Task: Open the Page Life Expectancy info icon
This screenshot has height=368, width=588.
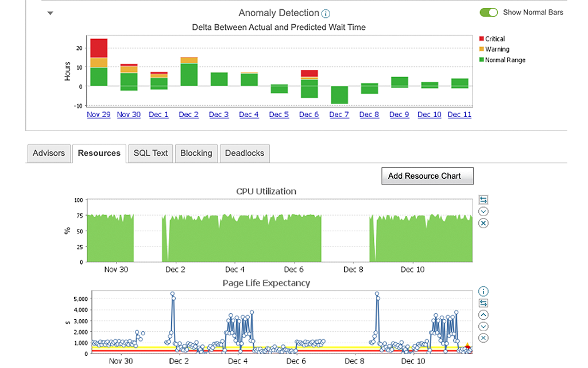Action: click(x=483, y=292)
